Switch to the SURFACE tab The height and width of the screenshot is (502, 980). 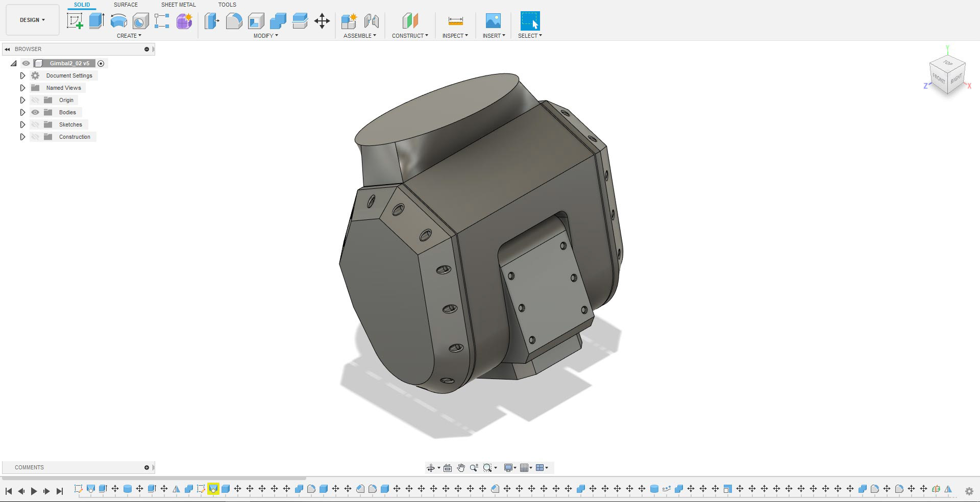(x=126, y=5)
